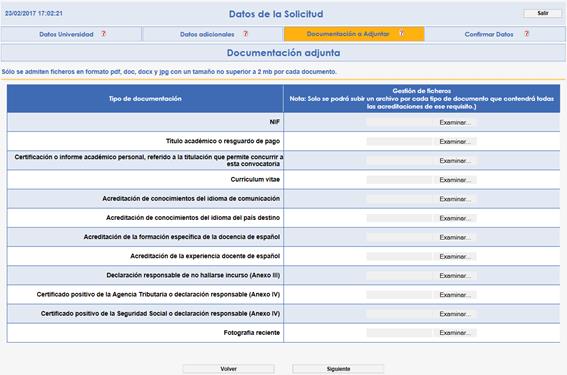
Task: Click Examinar for Seguridad Social certificate
Action: (x=455, y=314)
